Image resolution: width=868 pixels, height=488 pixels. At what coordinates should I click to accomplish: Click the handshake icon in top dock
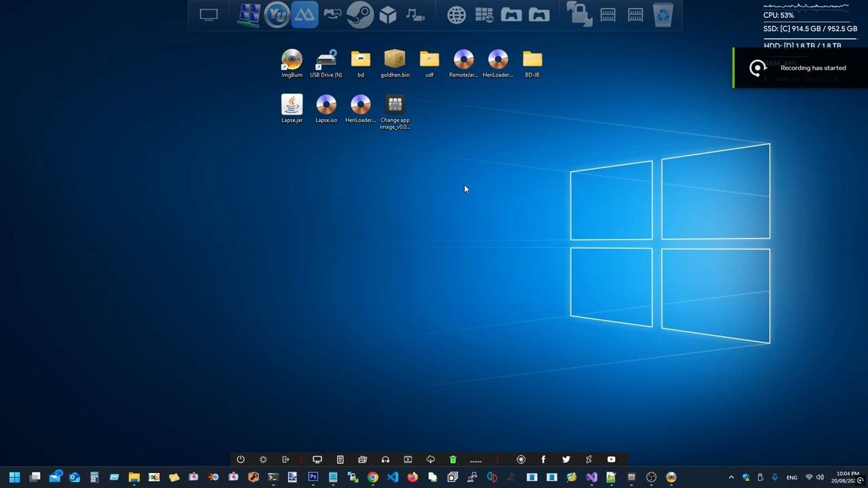pos(332,14)
